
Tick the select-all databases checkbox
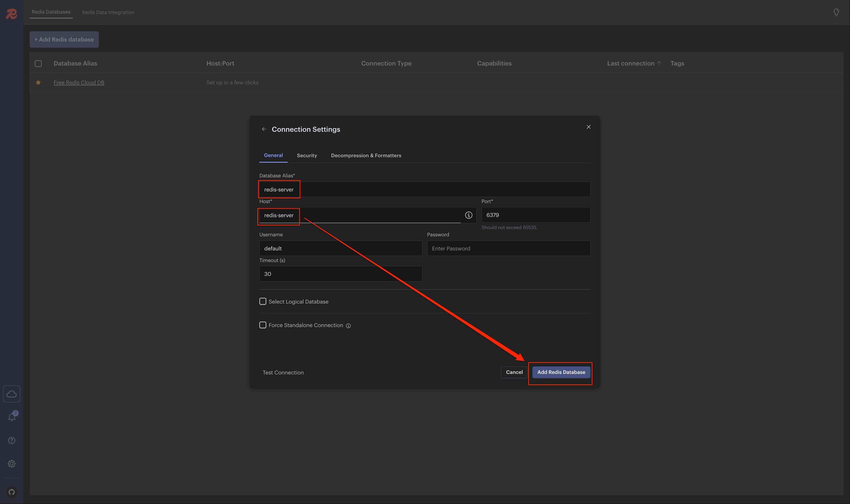(x=38, y=64)
